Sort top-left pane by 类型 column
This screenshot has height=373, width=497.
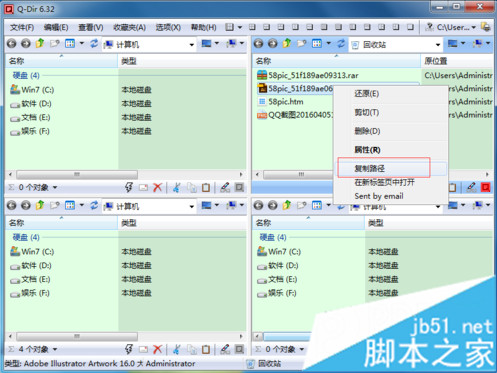point(182,61)
